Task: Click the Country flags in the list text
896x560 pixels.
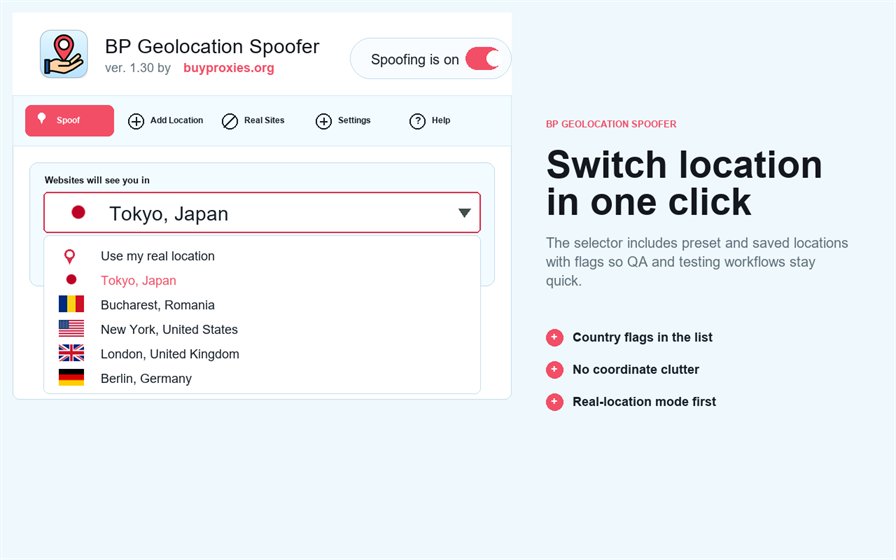Action: tap(642, 337)
